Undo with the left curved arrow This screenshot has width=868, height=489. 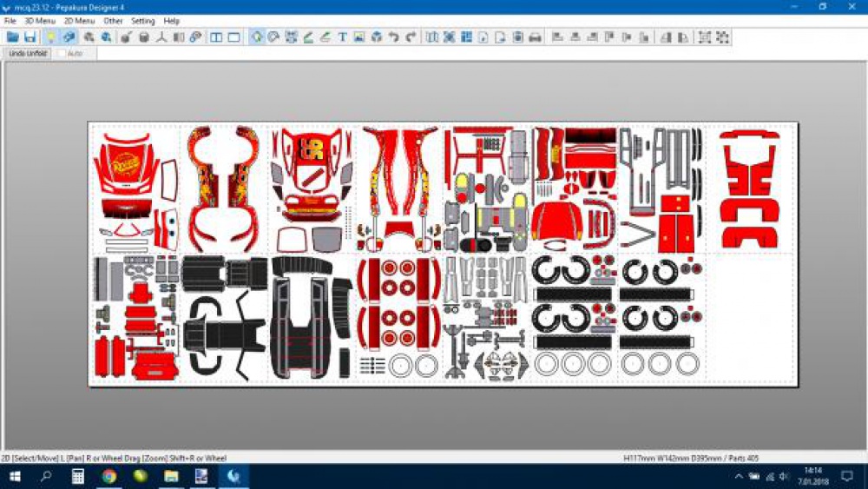click(x=393, y=37)
